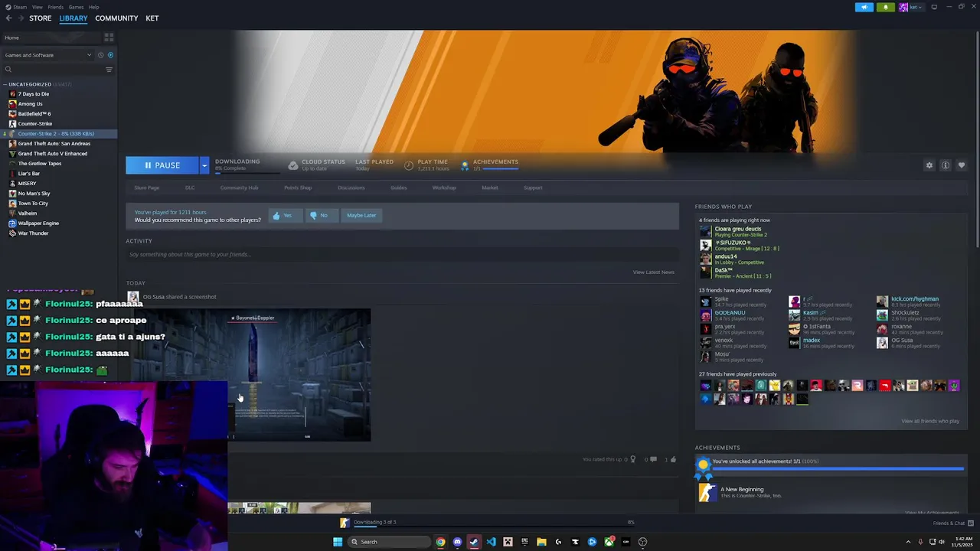Open the Support link
Screen dimensions: 980x551
533,187
